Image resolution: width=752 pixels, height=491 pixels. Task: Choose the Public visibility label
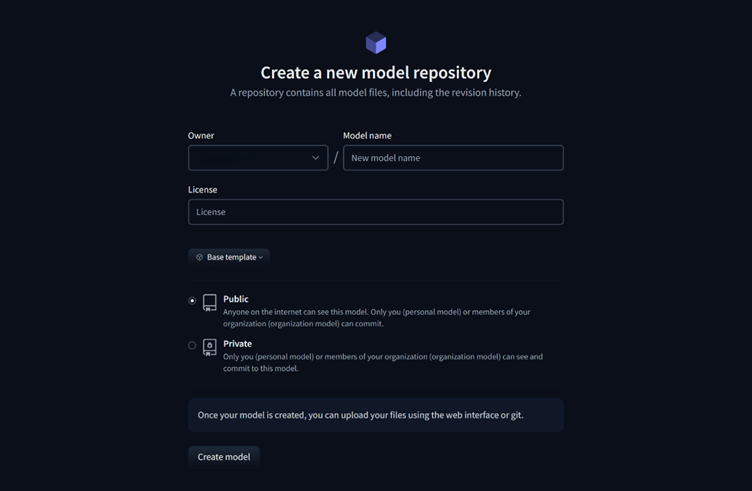235,299
